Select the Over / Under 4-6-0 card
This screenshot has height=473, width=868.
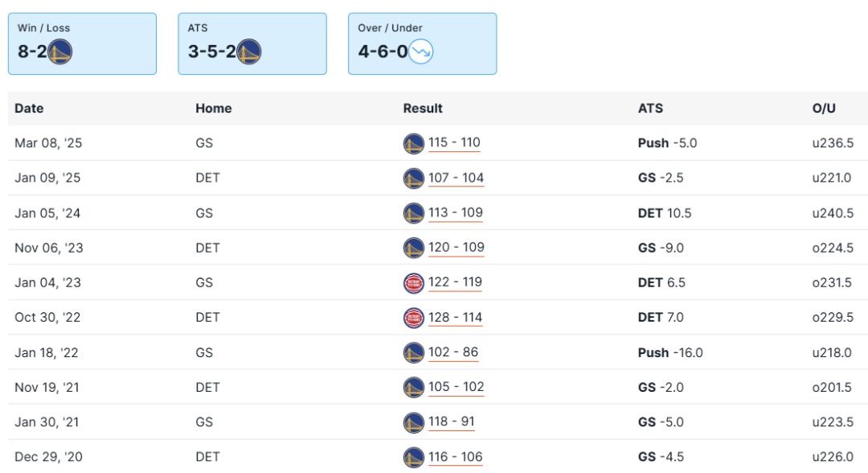(x=422, y=43)
